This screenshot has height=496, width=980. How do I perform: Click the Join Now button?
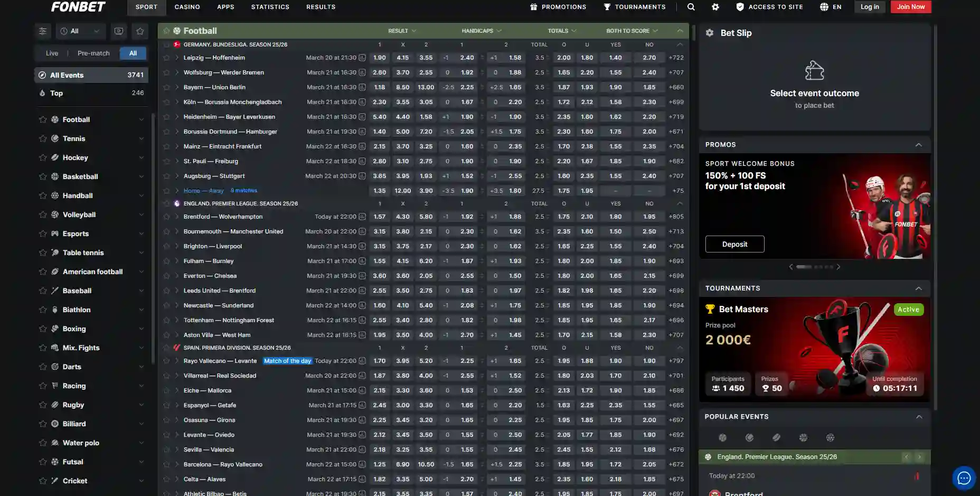click(x=911, y=7)
